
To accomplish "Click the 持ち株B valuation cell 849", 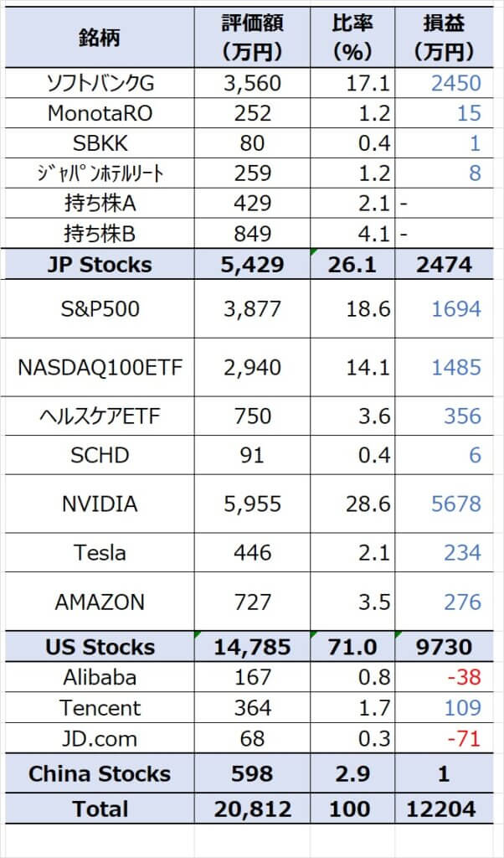I will 252,233.
